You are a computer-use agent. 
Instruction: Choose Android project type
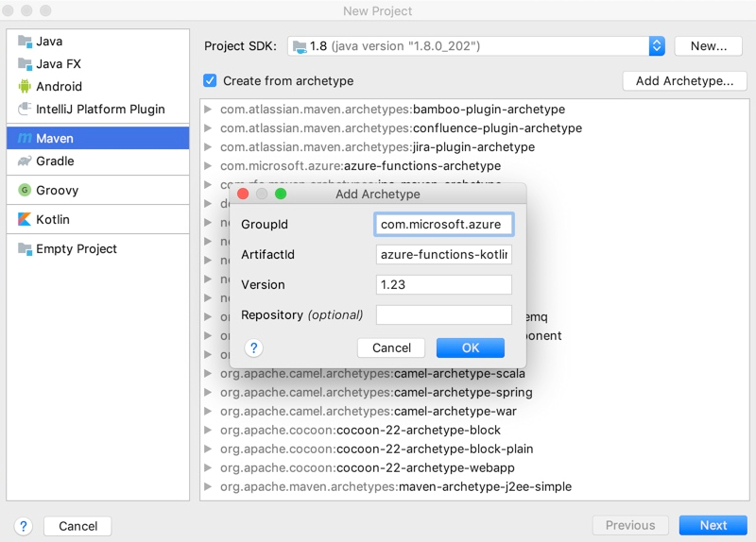point(98,87)
